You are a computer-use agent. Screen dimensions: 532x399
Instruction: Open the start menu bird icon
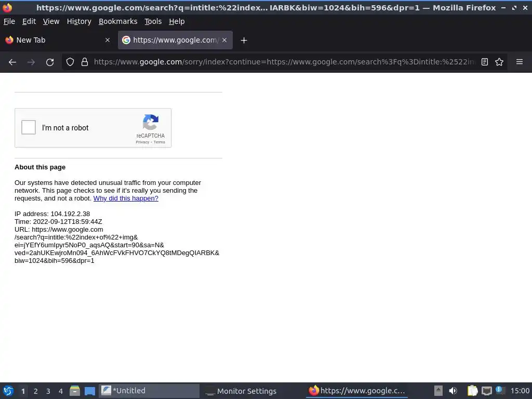(x=8, y=391)
